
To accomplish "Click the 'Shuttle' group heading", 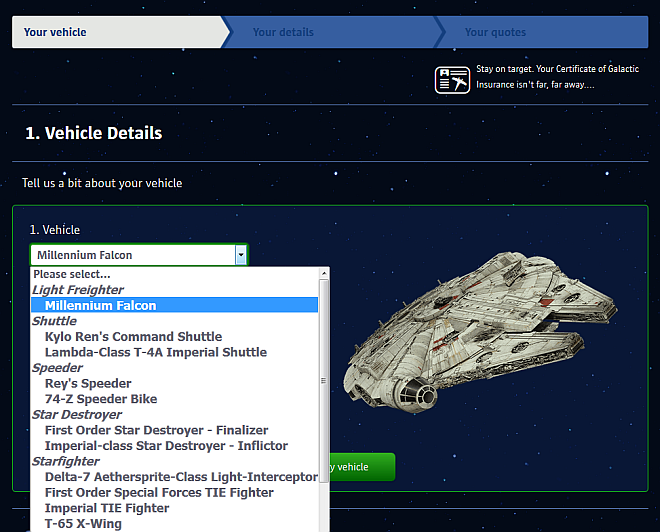I will point(54,321).
